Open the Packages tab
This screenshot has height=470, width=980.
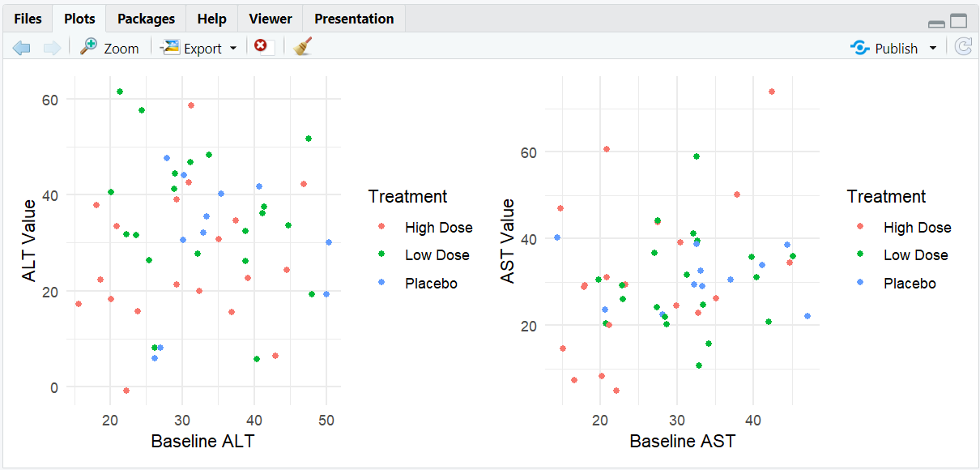pos(146,19)
